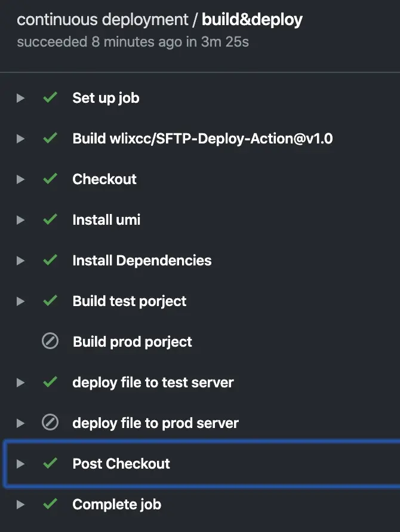Viewport: 400px width, 532px height.
Task: Click Build prod porject step label
Action: pos(132,342)
